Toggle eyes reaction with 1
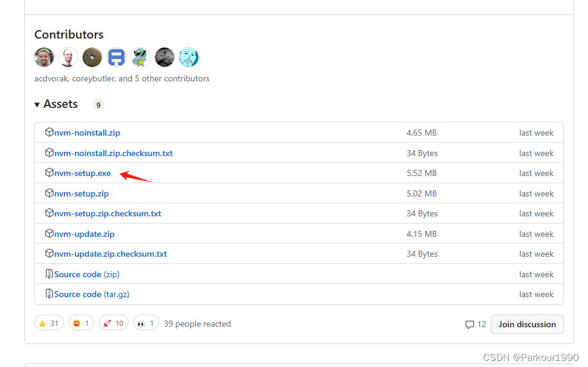This screenshot has height=367, width=588. coord(146,323)
